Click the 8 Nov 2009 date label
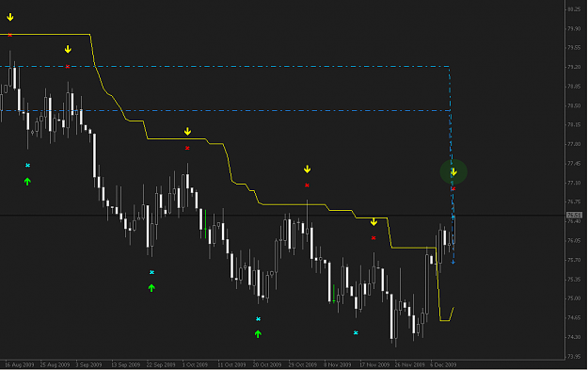588x370 pixels. click(x=338, y=364)
